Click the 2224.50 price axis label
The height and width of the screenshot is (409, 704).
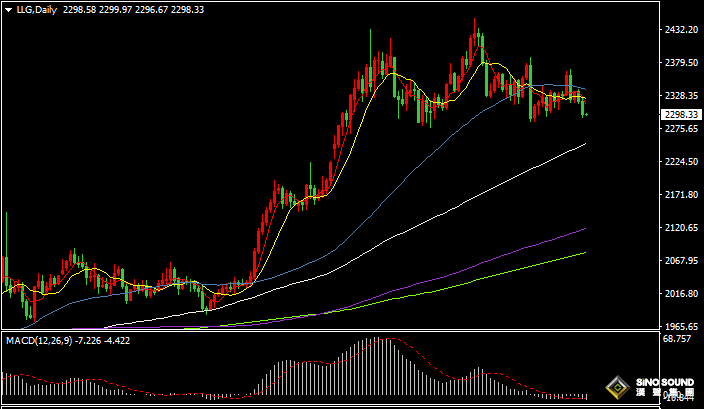[x=679, y=162]
